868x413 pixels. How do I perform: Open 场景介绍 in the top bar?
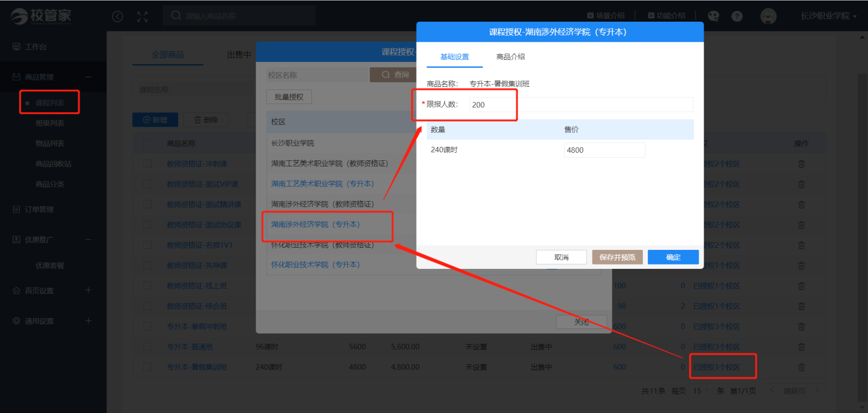[x=606, y=16]
